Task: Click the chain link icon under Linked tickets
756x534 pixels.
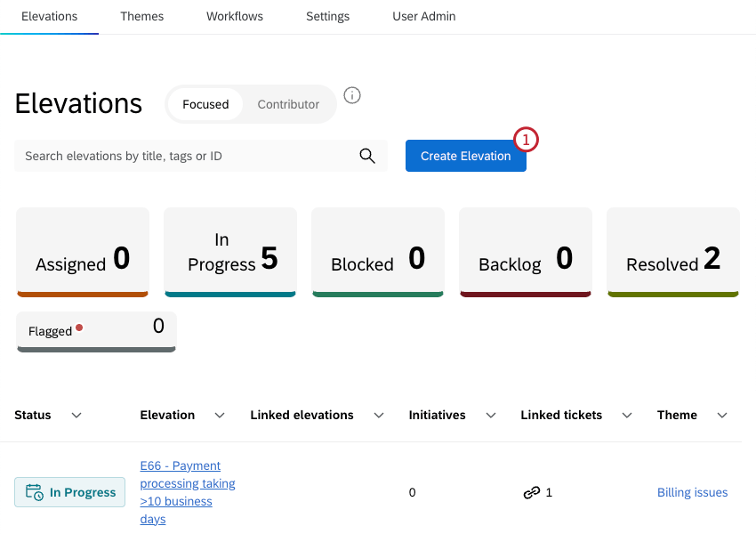Action: pyautogui.click(x=532, y=491)
